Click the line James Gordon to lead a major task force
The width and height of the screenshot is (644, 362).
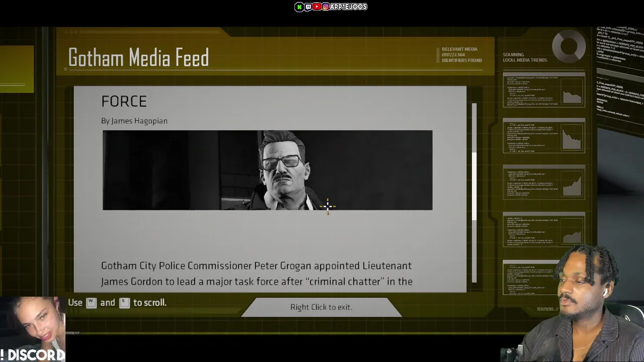257,282
